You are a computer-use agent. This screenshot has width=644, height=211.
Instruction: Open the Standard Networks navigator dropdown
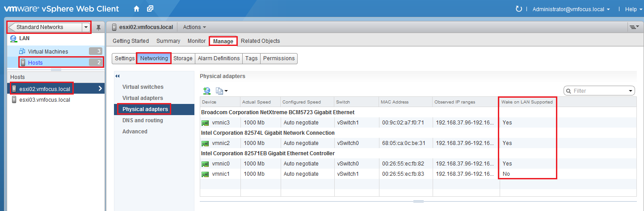pos(86,27)
